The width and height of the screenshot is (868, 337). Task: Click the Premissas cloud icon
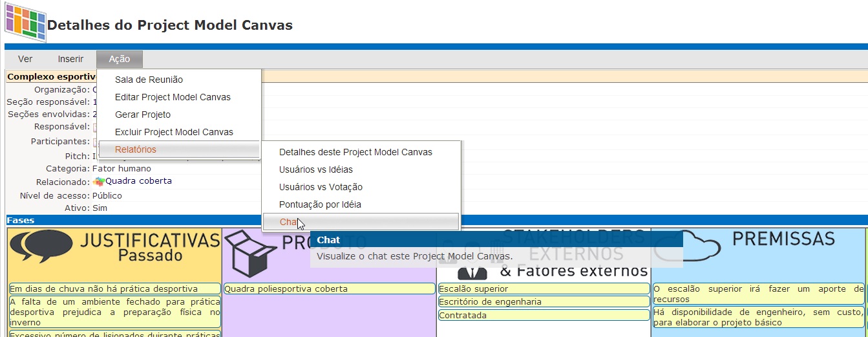(x=687, y=245)
